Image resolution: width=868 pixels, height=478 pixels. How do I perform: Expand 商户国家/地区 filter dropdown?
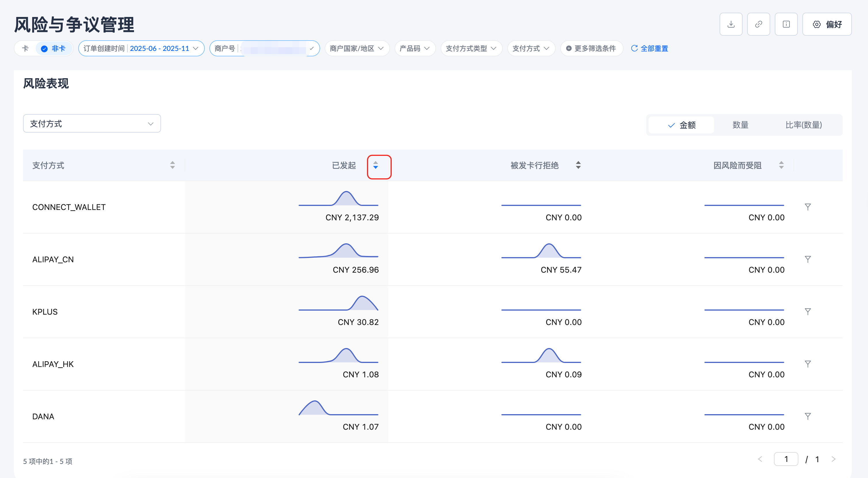(357, 49)
